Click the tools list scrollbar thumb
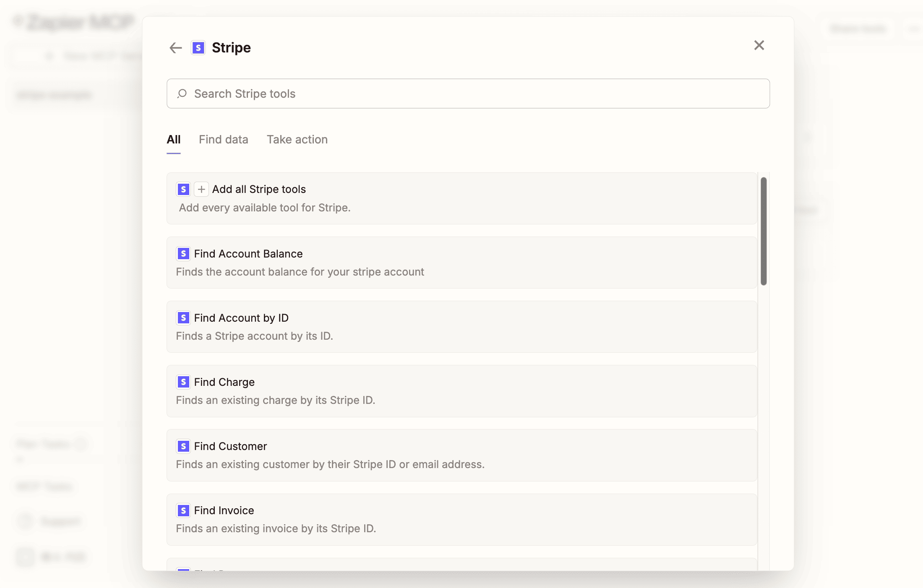Image resolution: width=923 pixels, height=588 pixels. pos(764,231)
